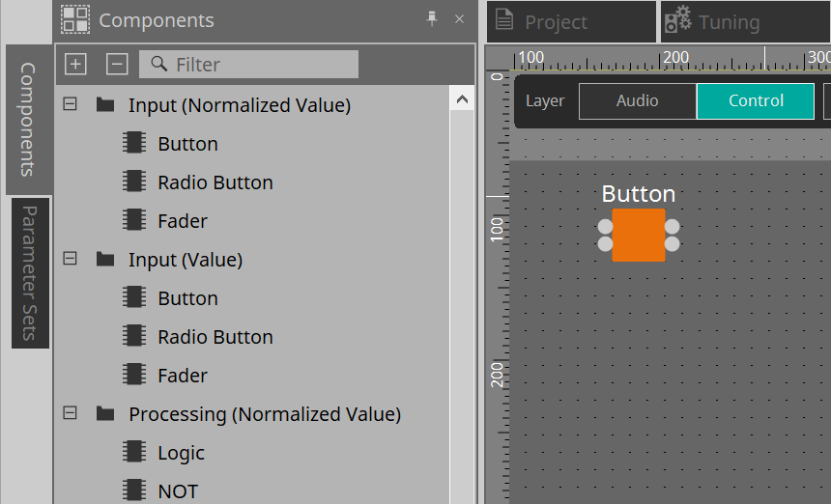Click Processing (Normalized Value) folder icon

(105, 413)
